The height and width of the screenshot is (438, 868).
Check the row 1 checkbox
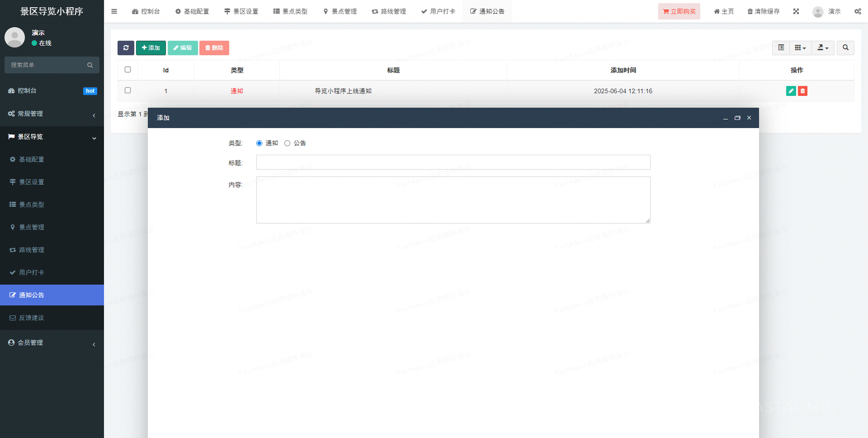point(128,91)
